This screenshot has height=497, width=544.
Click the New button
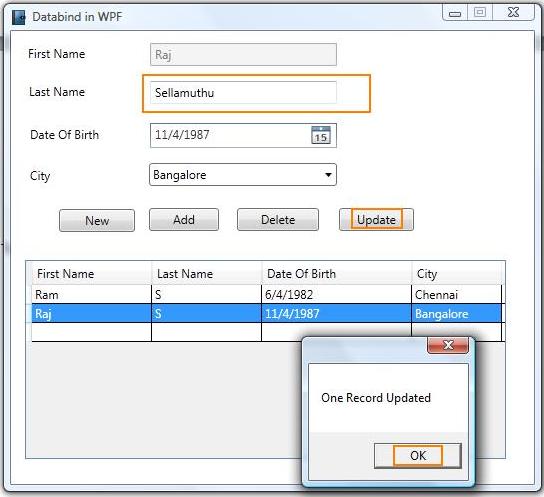pyautogui.click(x=97, y=221)
